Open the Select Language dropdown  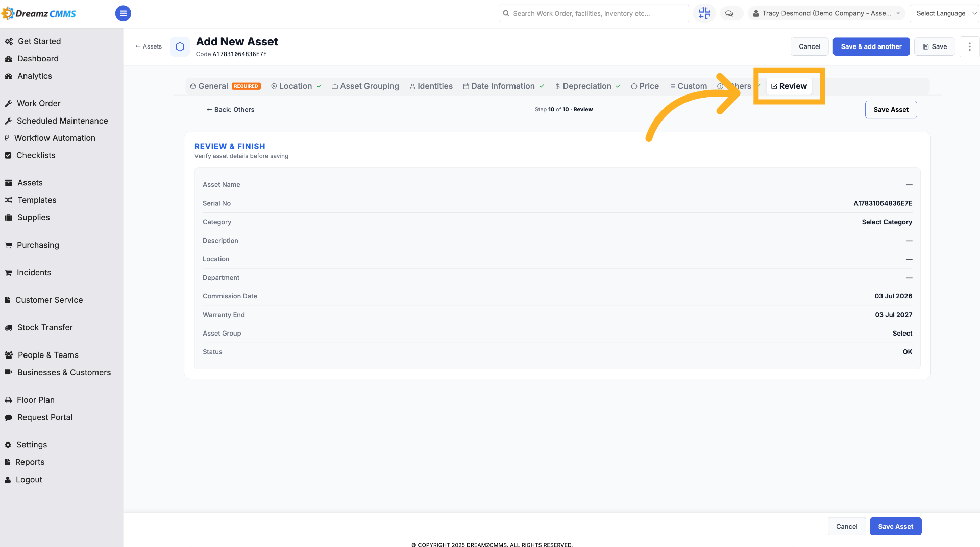[945, 13]
